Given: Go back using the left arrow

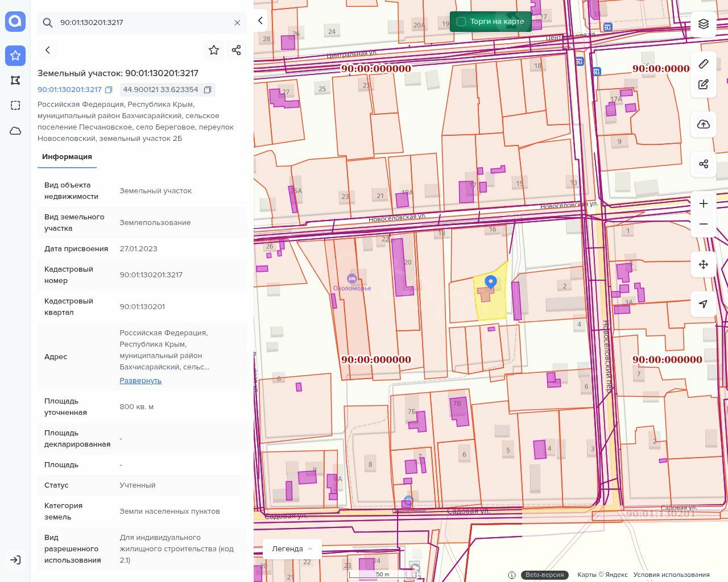Looking at the screenshot, I should click(x=48, y=50).
